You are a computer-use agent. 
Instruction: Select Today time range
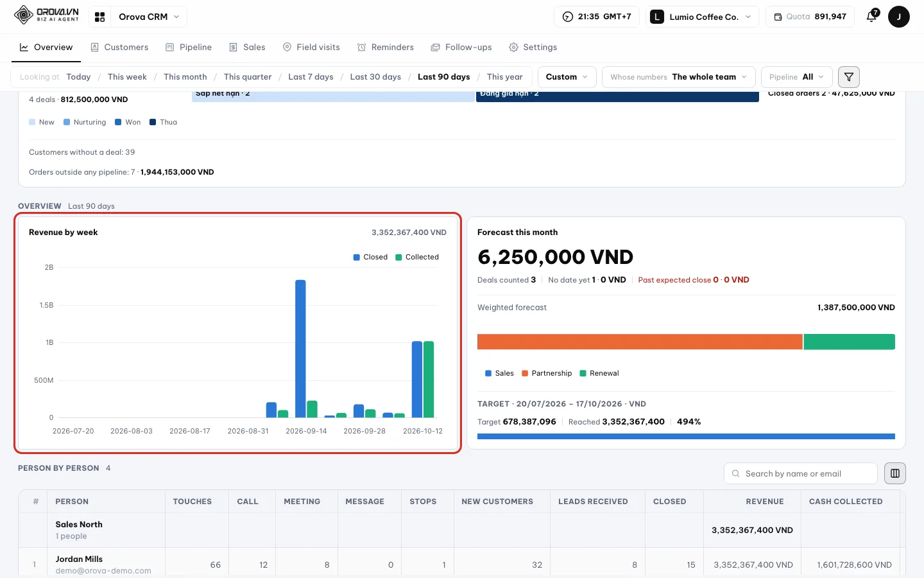click(x=78, y=77)
